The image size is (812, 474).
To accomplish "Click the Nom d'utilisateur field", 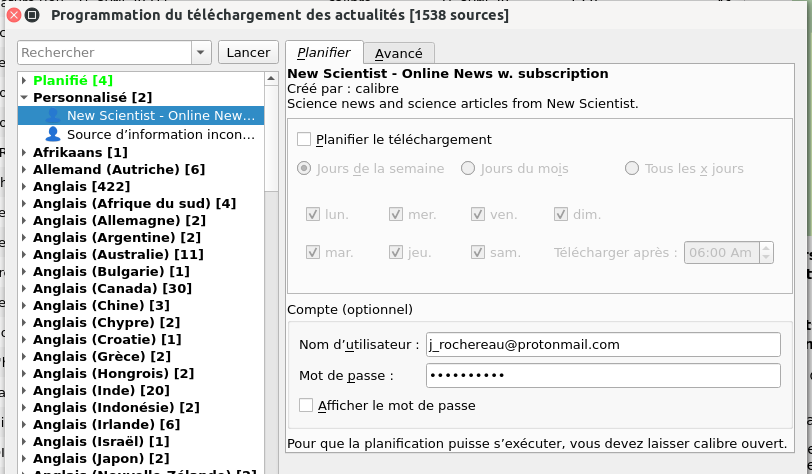I will point(602,345).
